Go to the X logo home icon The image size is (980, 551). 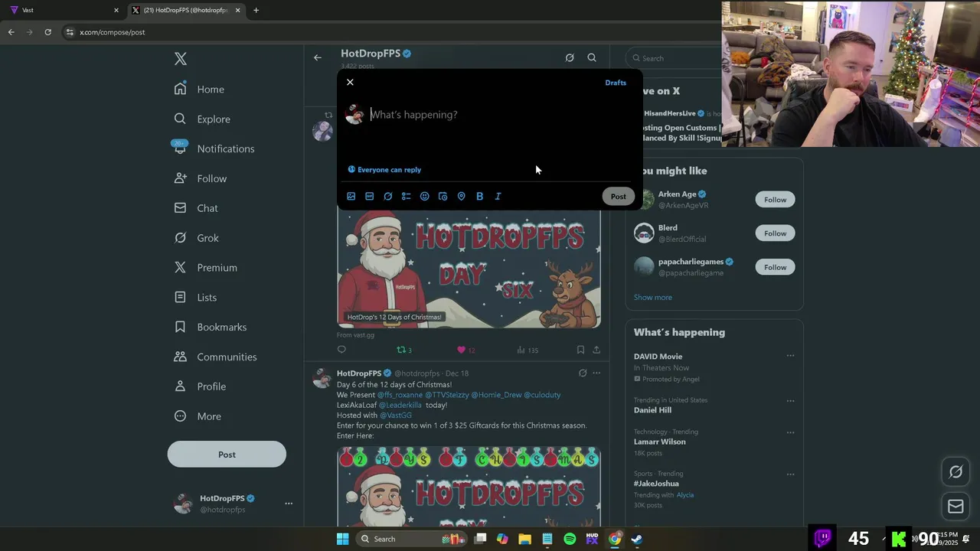180,59
